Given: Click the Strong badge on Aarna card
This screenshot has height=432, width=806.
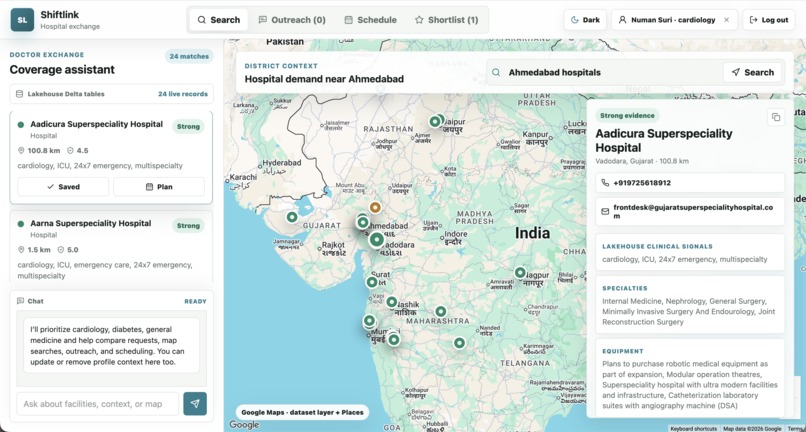Looking at the screenshot, I should tap(188, 225).
